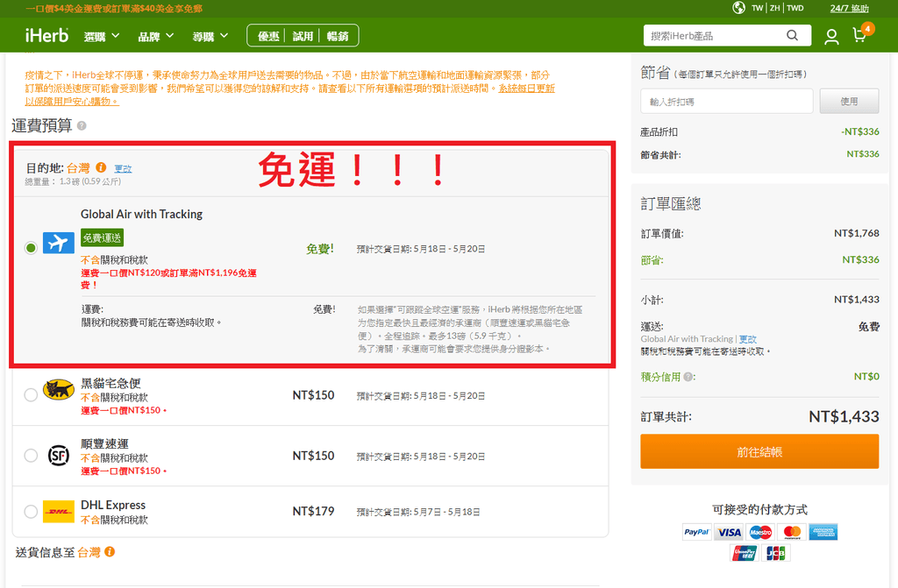Click the Mastercard payment logo

792,532
